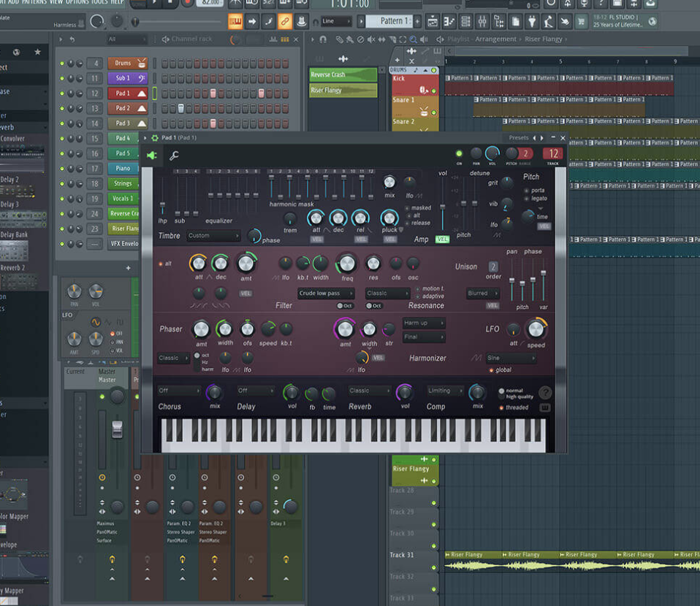Click the Pattern 1 selector field
Screen dimensions: 700x606
387,21
